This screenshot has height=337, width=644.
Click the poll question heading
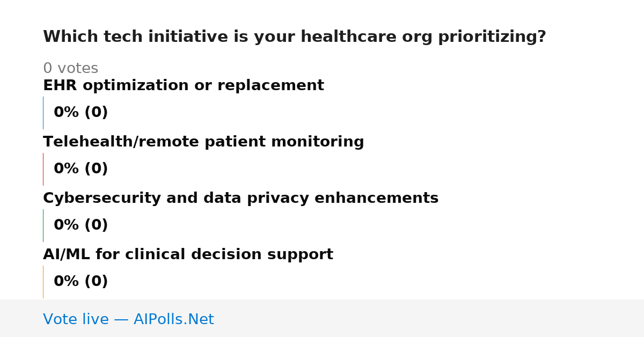click(x=294, y=37)
